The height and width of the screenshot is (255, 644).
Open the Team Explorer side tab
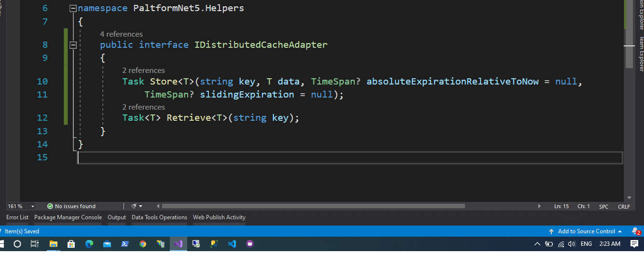(x=641, y=54)
